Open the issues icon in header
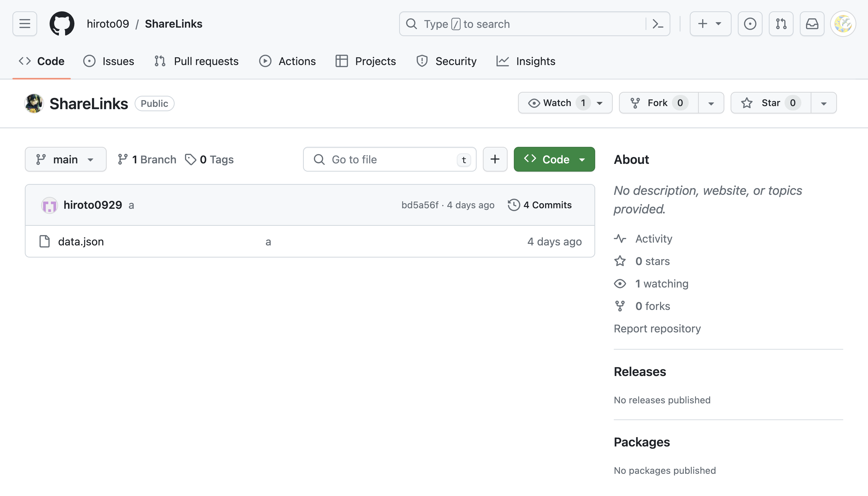The width and height of the screenshot is (868, 496). [x=750, y=24]
